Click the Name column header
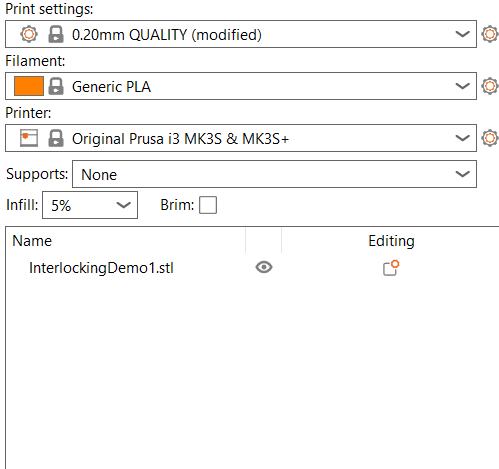 pos(32,241)
